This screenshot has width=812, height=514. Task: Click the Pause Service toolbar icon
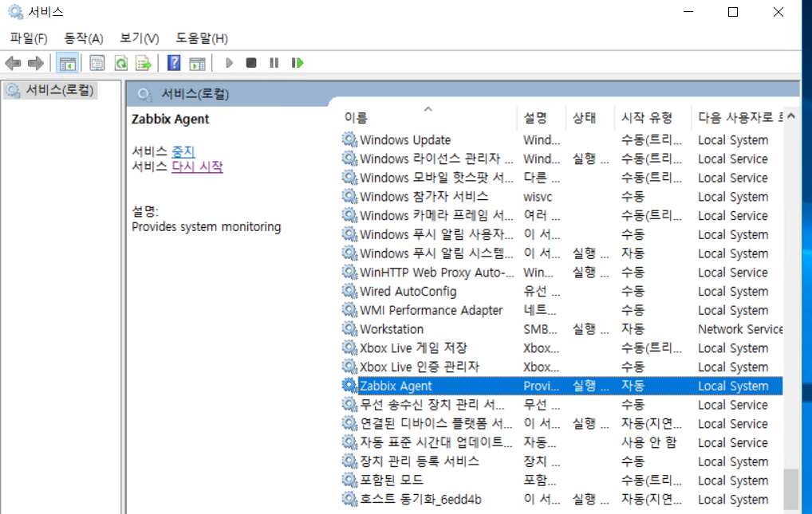(x=274, y=63)
